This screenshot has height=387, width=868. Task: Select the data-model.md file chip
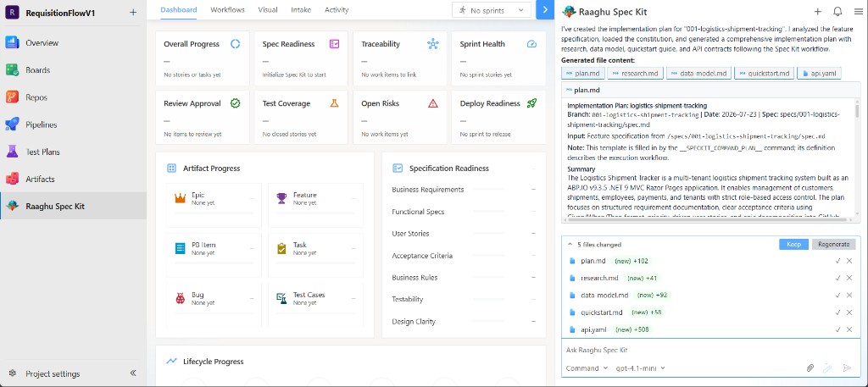(x=698, y=73)
